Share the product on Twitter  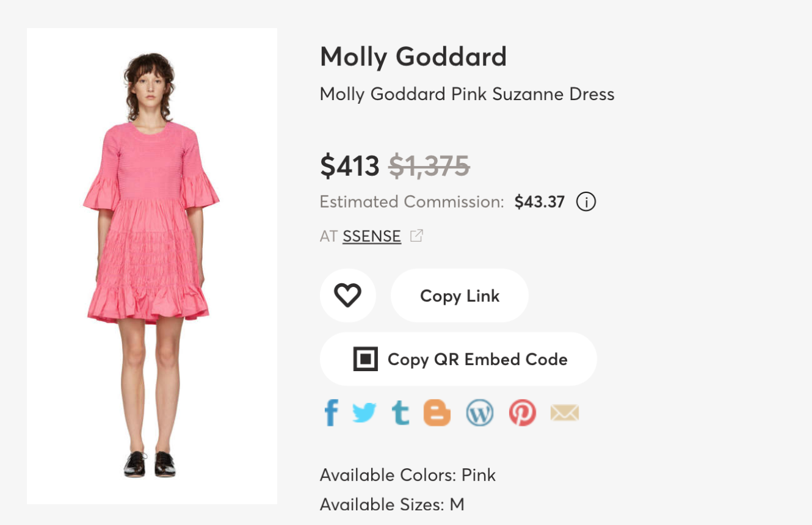pos(364,413)
